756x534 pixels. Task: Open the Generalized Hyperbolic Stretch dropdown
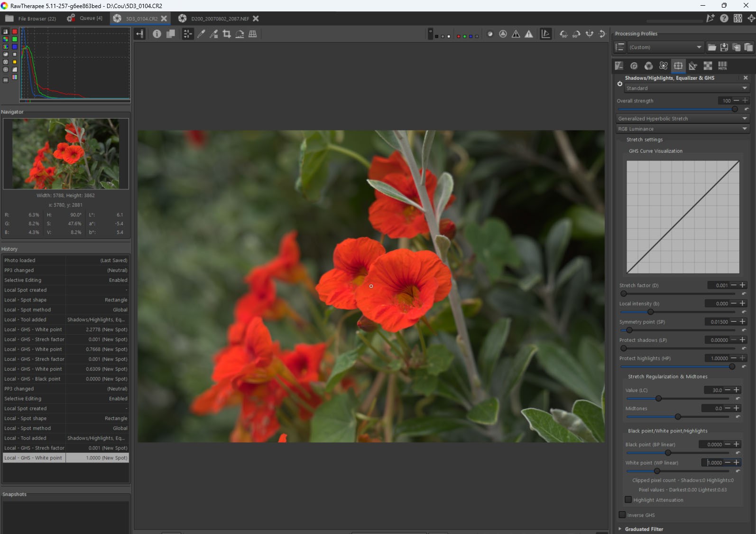tap(682, 119)
